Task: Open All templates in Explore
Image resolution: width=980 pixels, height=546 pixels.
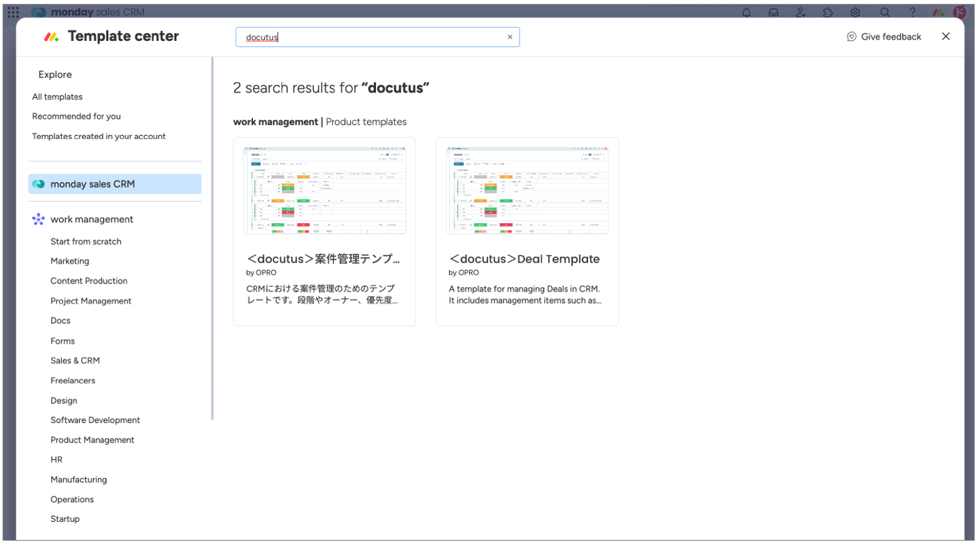Action: coord(57,97)
